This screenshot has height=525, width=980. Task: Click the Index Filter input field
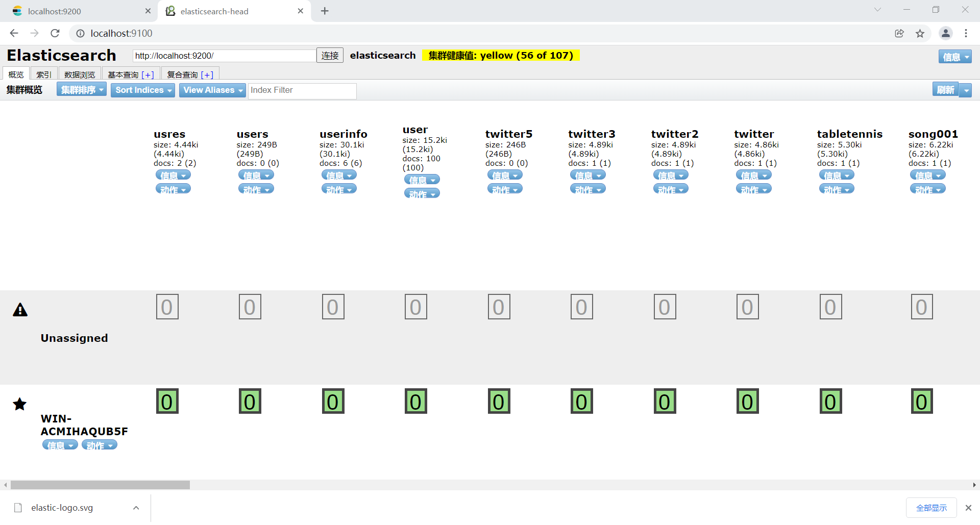coord(302,90)
